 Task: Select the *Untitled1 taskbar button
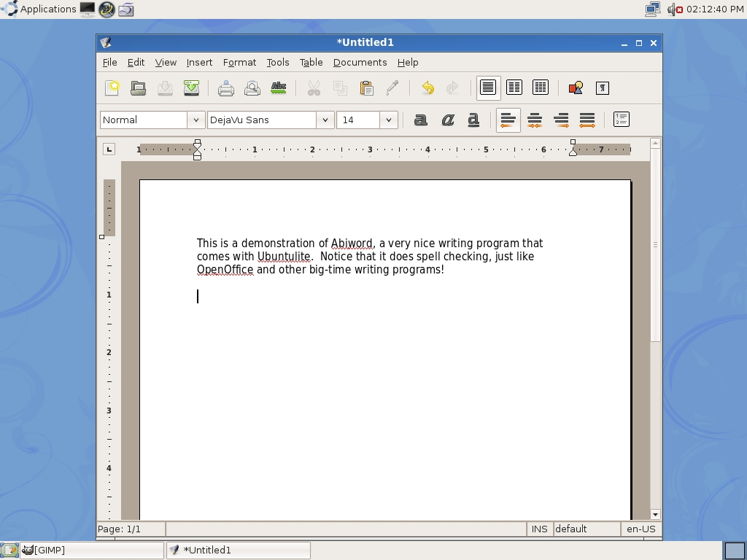tap(239, 550)
